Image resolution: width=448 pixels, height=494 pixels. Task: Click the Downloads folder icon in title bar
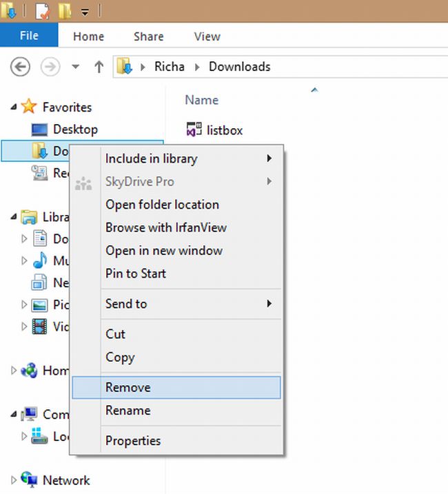[x=8, y=10]
